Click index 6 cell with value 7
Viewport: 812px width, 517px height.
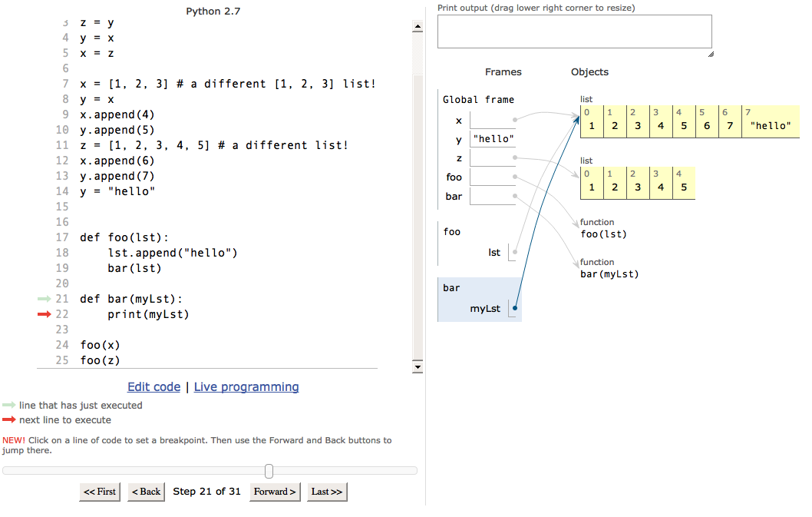pyautogui.click(x=730, y=121)
